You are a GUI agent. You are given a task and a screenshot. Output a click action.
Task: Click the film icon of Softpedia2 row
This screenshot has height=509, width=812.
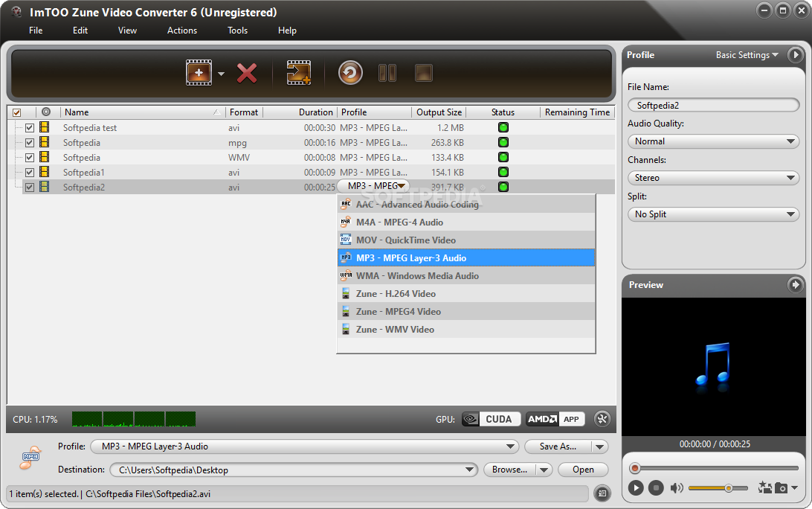45,187
